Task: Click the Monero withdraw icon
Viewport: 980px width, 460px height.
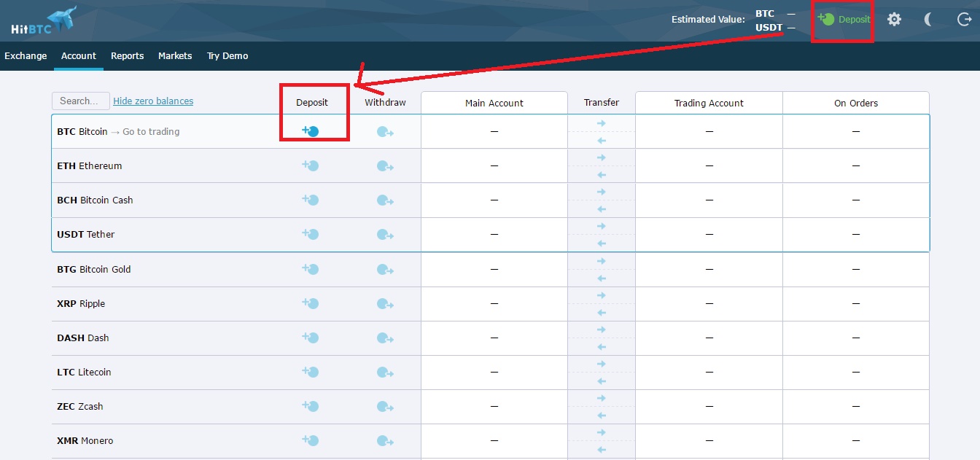Action: [385, 441]
